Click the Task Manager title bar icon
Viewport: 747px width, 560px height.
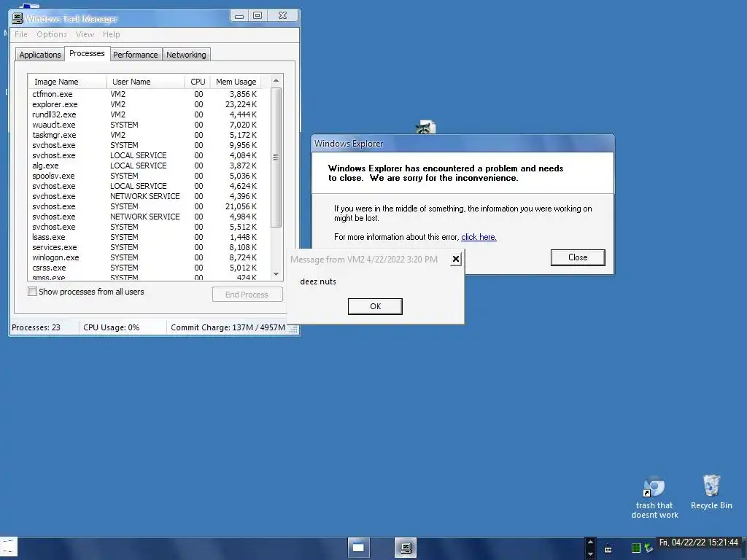(x=18, y=18)
